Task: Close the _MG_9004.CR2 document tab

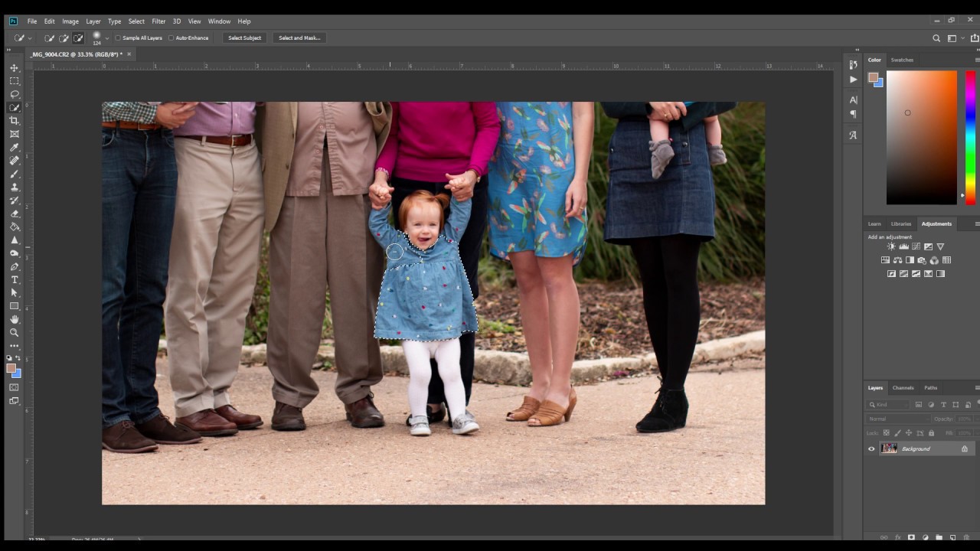Action: (129, 54)
